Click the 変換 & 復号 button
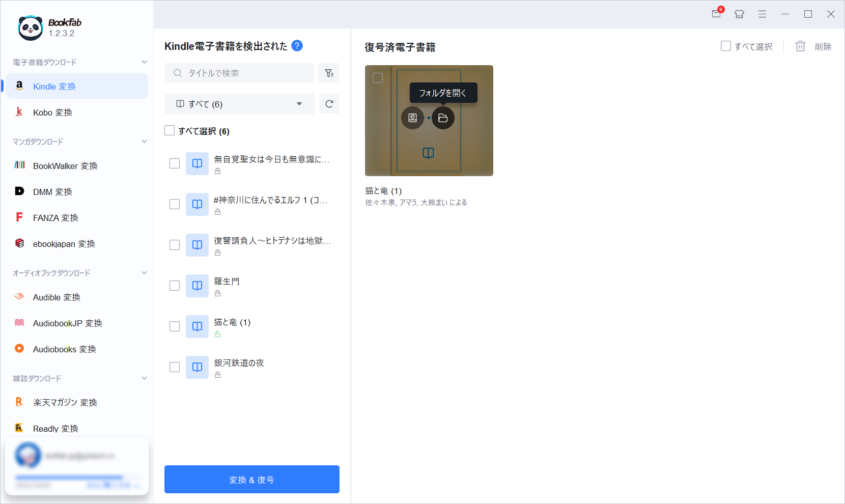 (x=252, y=479)
